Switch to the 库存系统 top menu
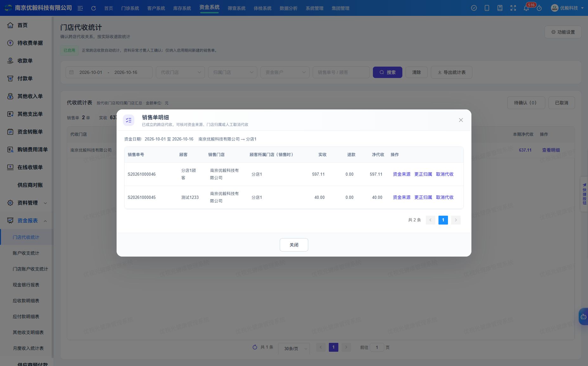This screenshot has width=588, height=366. point(182,8)
